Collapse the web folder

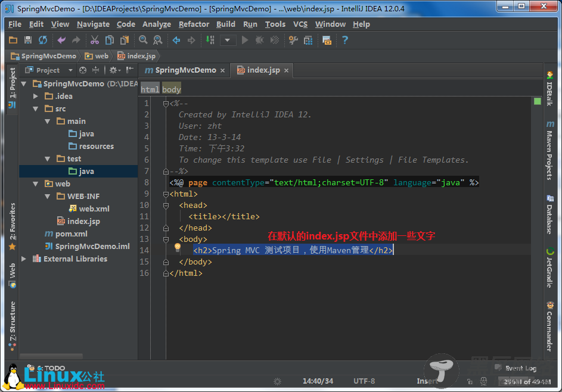(x=36, y=184)
